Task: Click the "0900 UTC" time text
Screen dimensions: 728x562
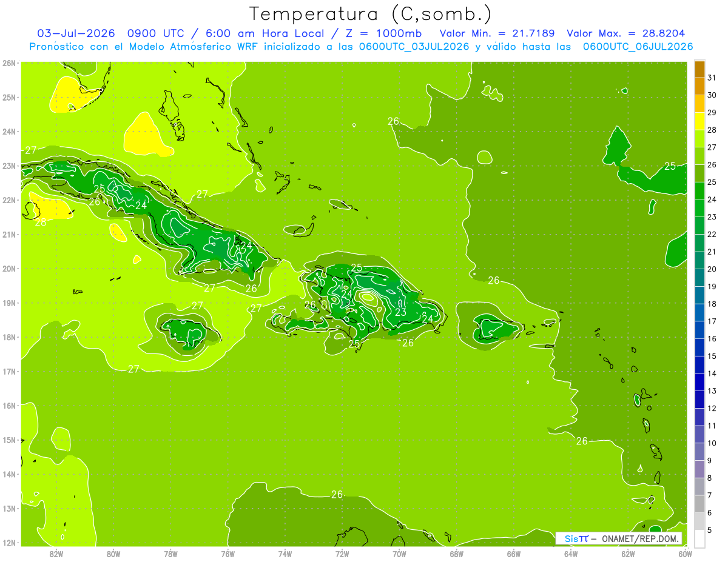Action: pos(155,33)
